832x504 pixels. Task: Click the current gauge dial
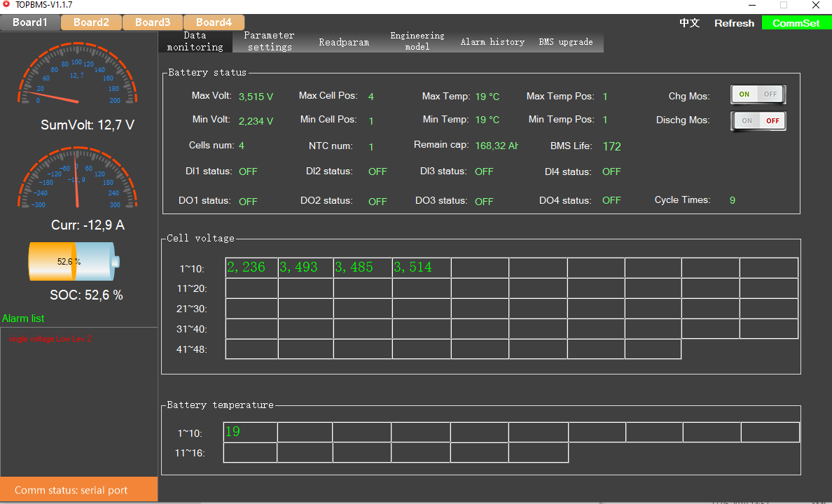pos(77,178)
